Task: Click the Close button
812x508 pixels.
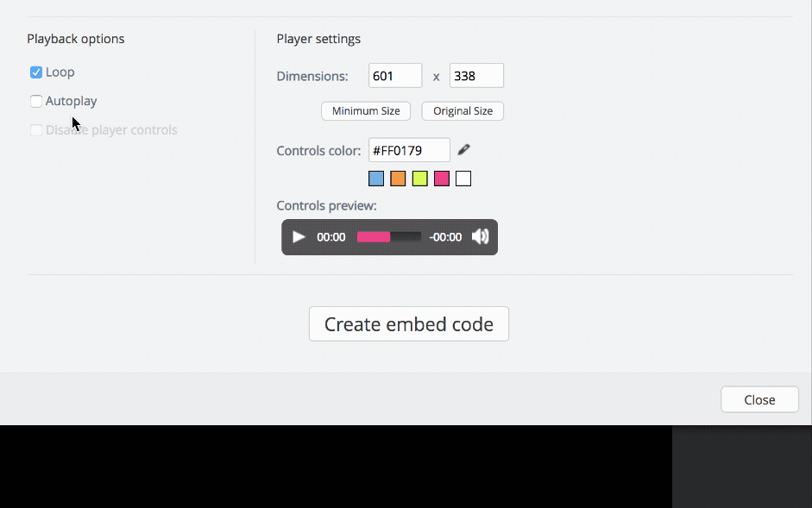Action: (758, 398)
